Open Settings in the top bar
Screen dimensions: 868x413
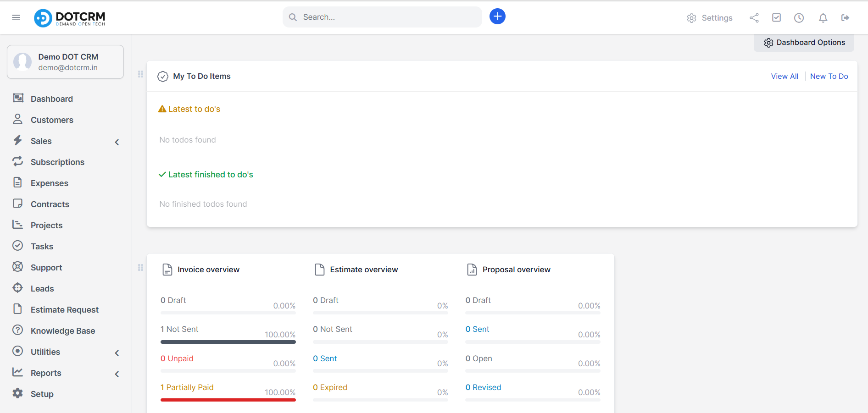[x=710, y=18]
